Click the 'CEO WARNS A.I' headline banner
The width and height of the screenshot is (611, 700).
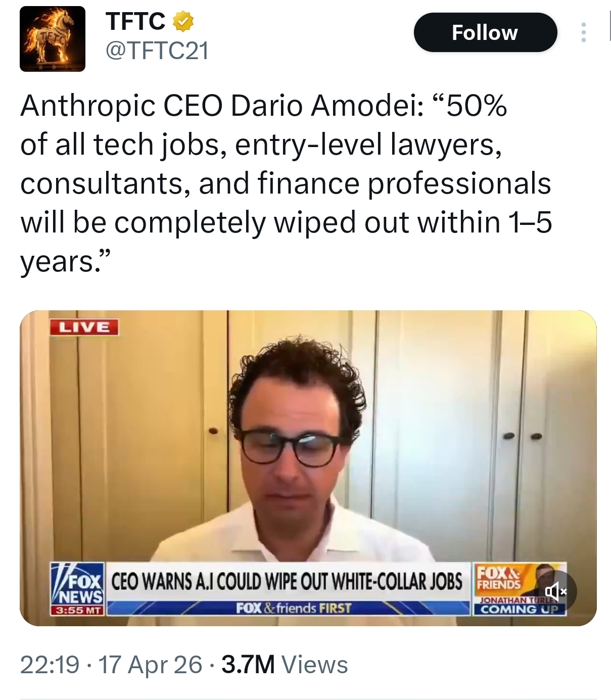pyautogui.click(x=287, y=581)
